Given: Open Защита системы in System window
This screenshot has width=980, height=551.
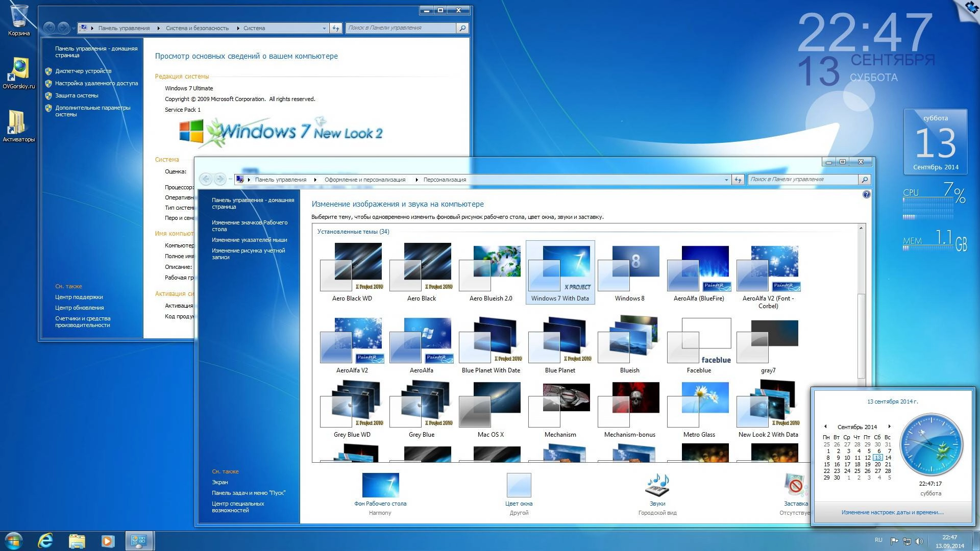Looking at the screenshot, I should [77, 95].
